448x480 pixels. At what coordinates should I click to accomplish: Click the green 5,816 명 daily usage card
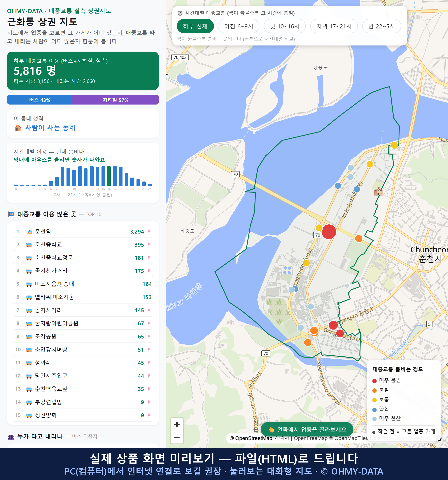point(83,71)
